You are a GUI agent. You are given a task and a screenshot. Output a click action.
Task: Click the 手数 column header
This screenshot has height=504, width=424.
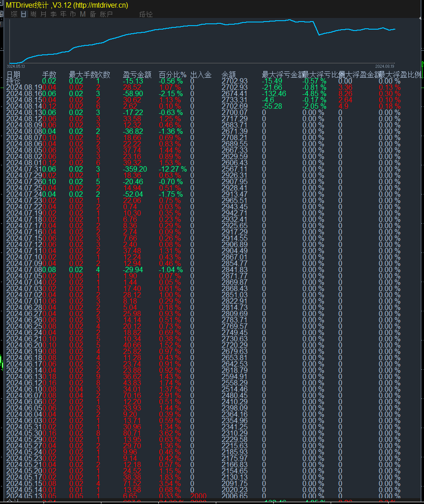(x=49, y=75)
